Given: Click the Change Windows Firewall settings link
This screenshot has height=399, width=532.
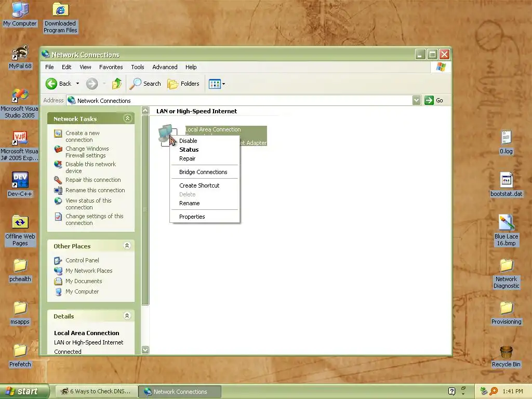Looking at the screenshot, I should point(87,152).
